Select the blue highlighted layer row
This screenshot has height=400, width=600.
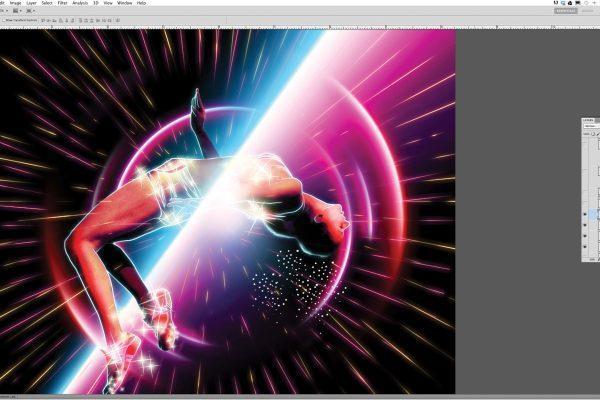point(594,214)
